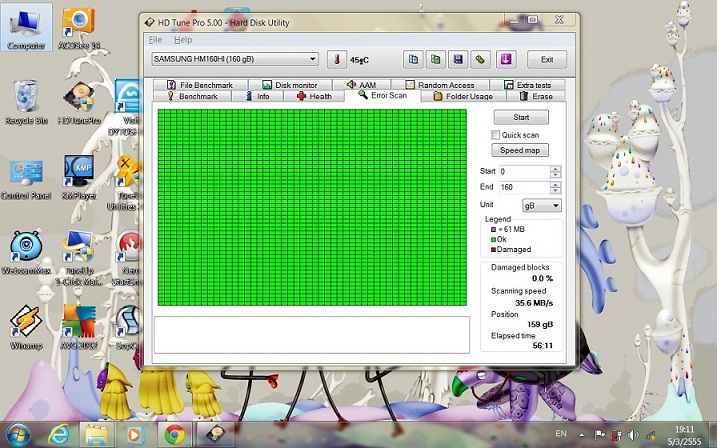Enable the Quick scan checkbox
717x448 pixels.
click(496, 135)
